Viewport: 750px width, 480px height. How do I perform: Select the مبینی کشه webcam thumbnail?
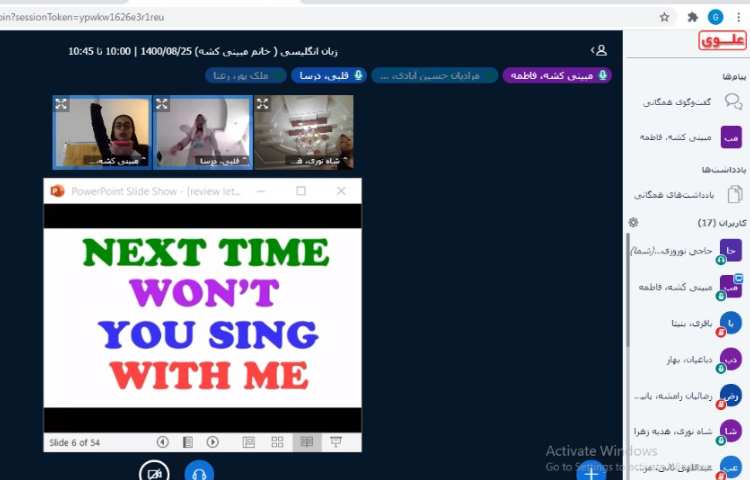[x=102, y=132]
